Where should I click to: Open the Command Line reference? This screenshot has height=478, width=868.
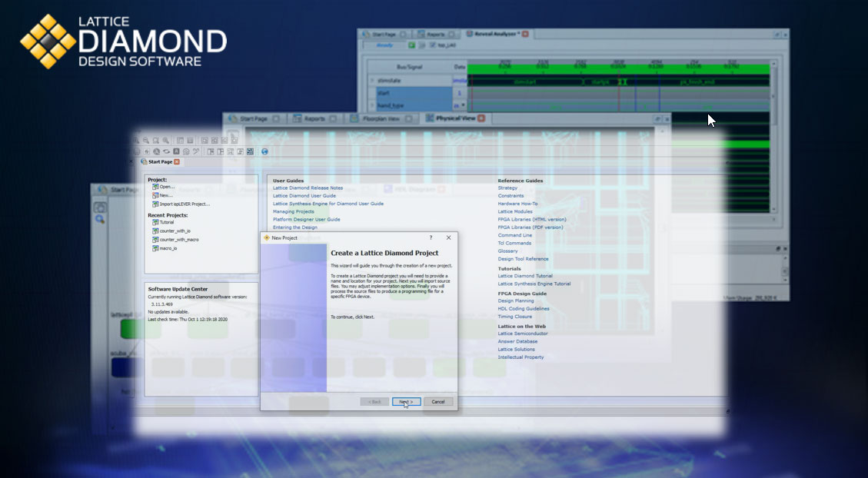pos(515,235)
